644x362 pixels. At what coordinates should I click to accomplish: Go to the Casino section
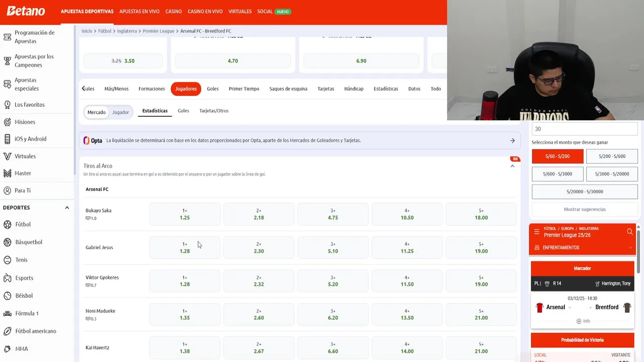(x=174, y=12)
